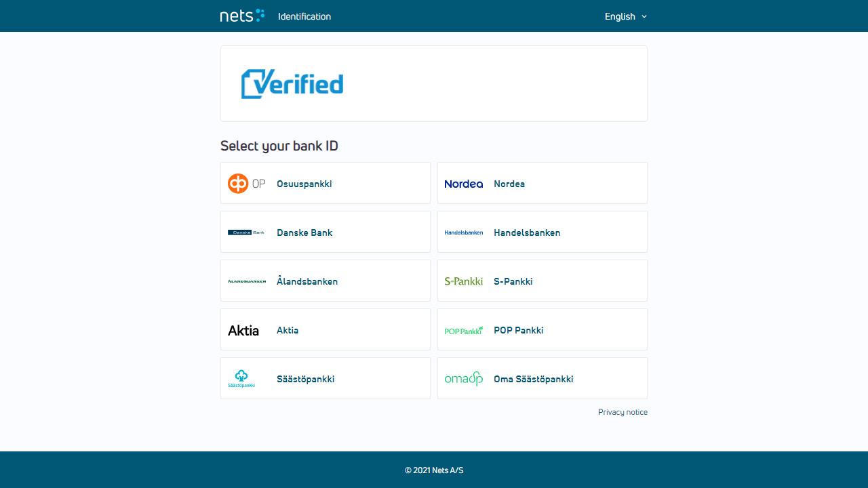Image resolution: width=868 pixels, height=488 pixels.
Task: Choose Nordea as bank ID
Action: [509, 184]
